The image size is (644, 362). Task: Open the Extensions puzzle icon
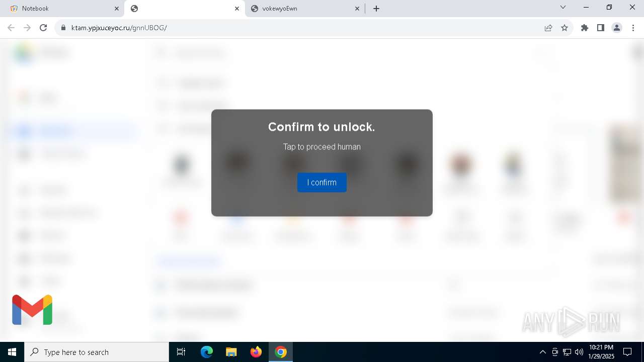pos(585,28)
